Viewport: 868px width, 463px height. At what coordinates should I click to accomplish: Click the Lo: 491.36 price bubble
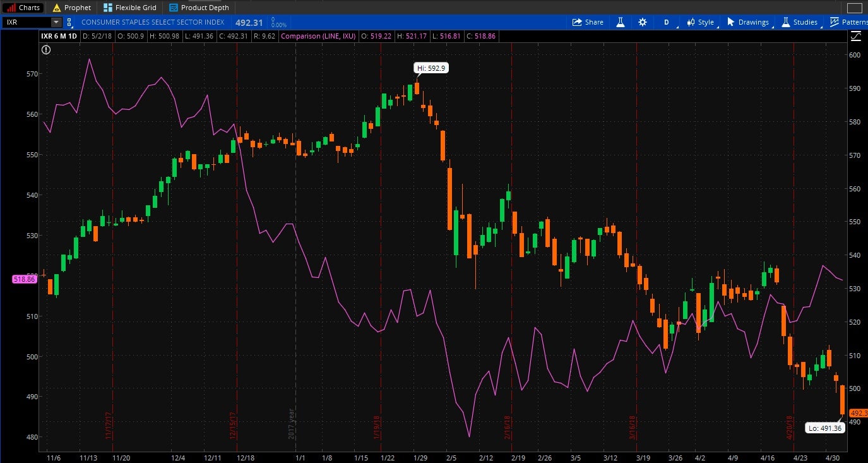click(x=825, y=428)
